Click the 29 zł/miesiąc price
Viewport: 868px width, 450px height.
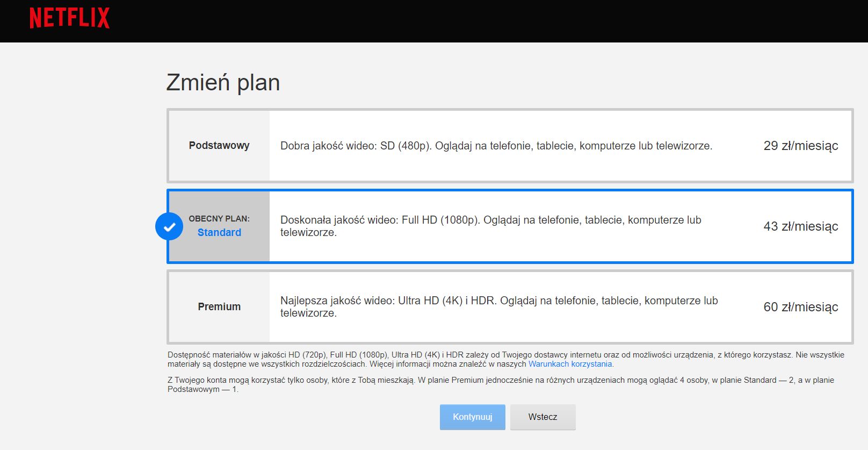pos(800,146)
